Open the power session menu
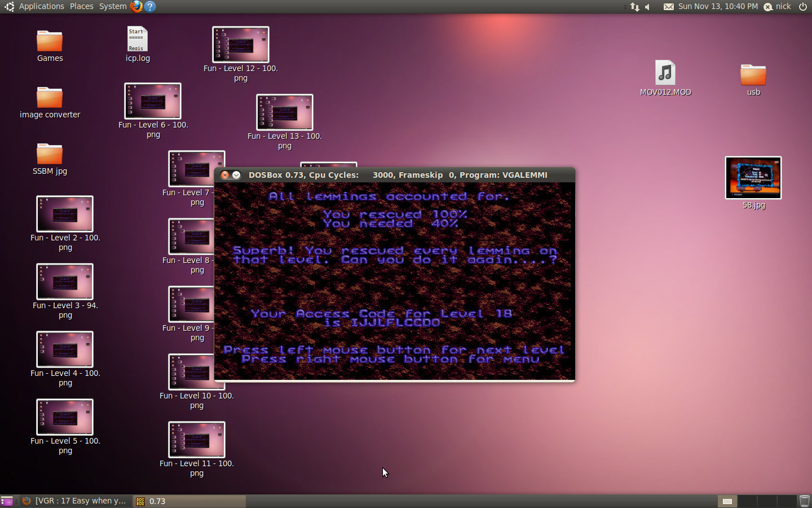The width and height of the screenshot is (812, 508). click(803, 6)
